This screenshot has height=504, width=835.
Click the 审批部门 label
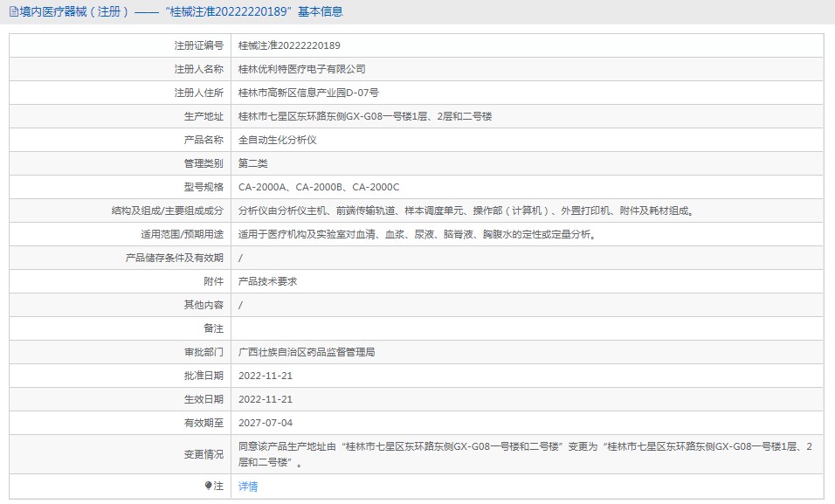204,352
